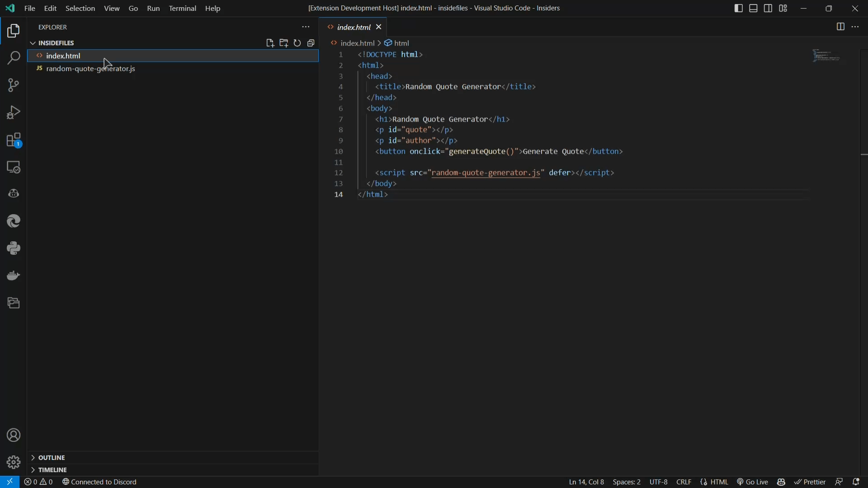Image resolution: width=868 pixels, height=488 pixels.
Task: Open index.html breadcrumb dropdown
Action: pyautogui.click(x=353, y=43)
